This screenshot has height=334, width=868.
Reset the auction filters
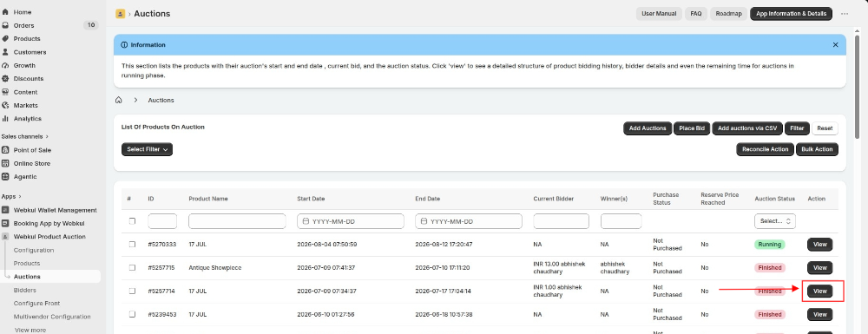click(825, 128)
